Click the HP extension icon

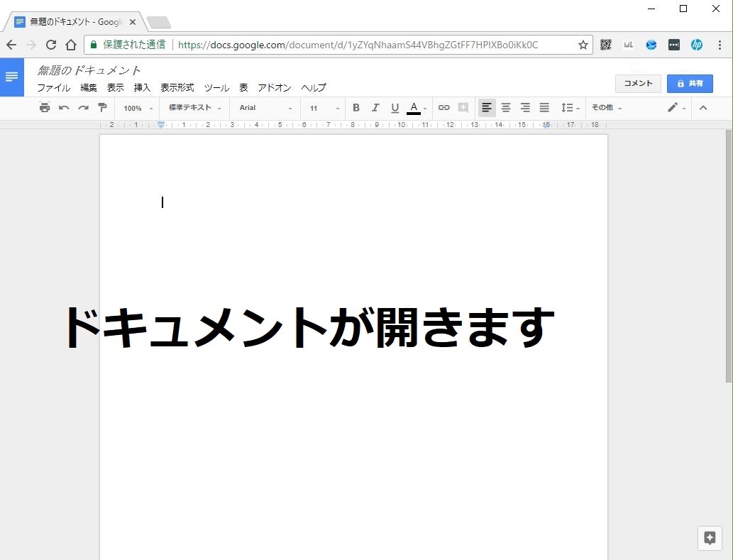[x=697, y=45]
